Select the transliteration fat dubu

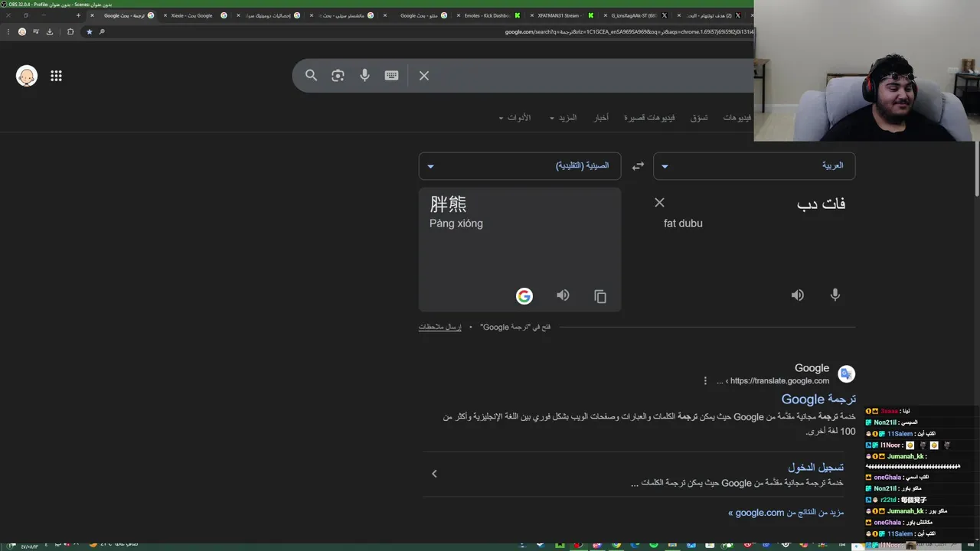(683, 223)
